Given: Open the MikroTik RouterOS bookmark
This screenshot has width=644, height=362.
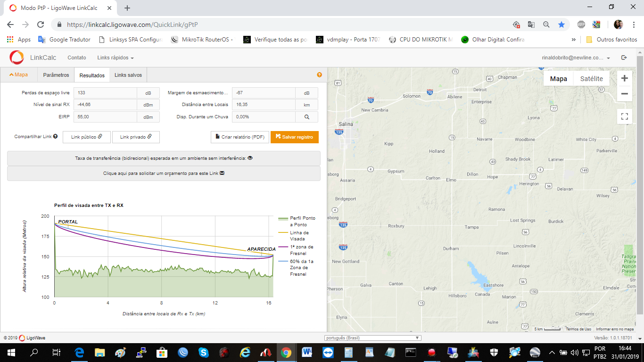Looking at the screenshot, I should point(202,40).
